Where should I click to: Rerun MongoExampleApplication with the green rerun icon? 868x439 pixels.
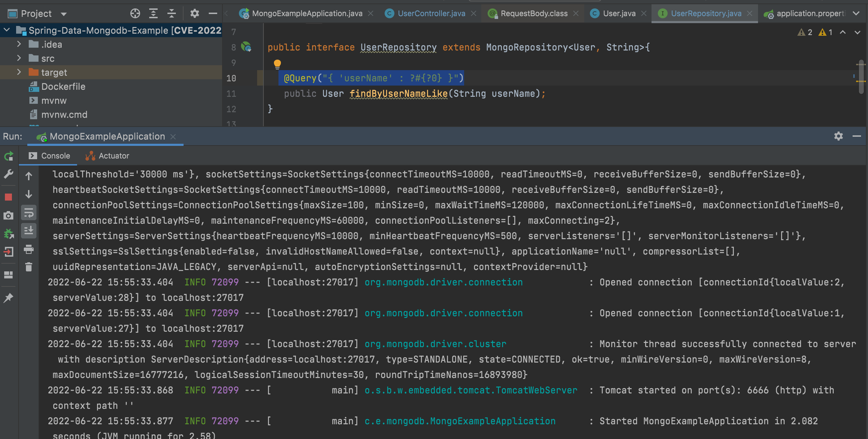tap(9, 156)
